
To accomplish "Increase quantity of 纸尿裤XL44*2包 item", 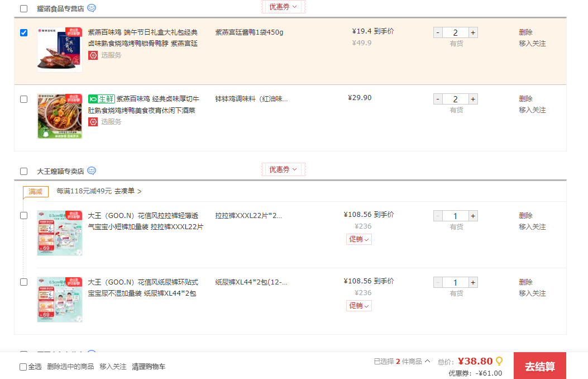I will click(x=474, y=282).
